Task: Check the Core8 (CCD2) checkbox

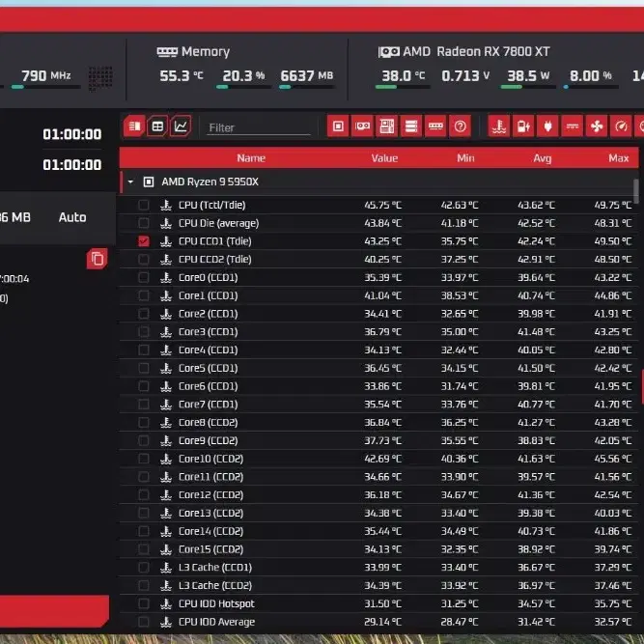Action: 144,423
